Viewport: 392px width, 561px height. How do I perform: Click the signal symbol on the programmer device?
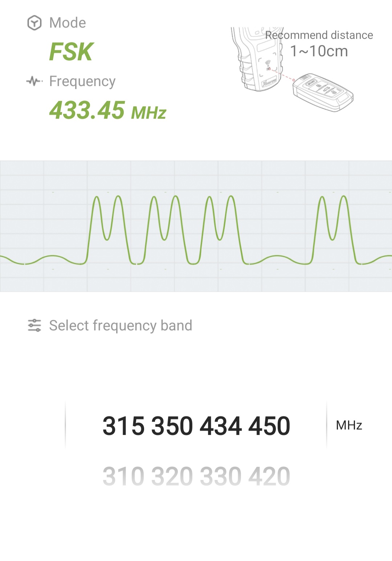click(268, 64)
